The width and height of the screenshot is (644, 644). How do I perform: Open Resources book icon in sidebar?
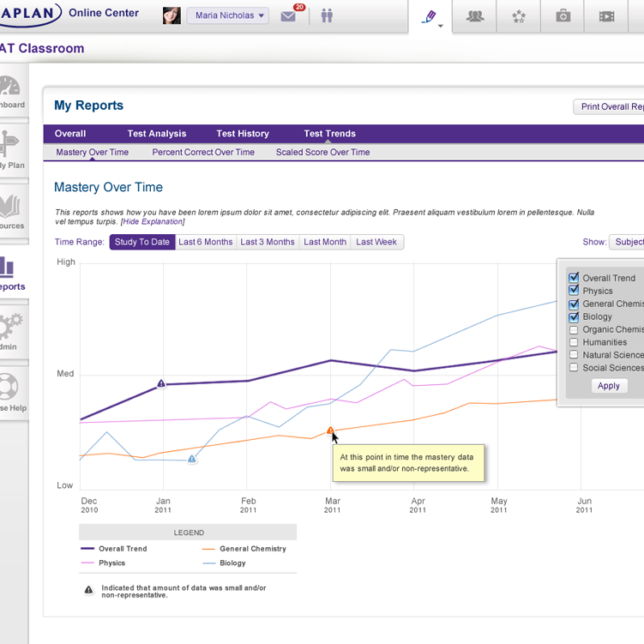[x=10, y=212]
